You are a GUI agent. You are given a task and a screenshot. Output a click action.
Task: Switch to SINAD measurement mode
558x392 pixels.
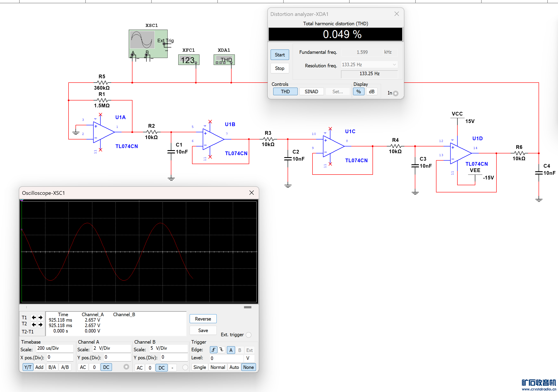[311, 92]
